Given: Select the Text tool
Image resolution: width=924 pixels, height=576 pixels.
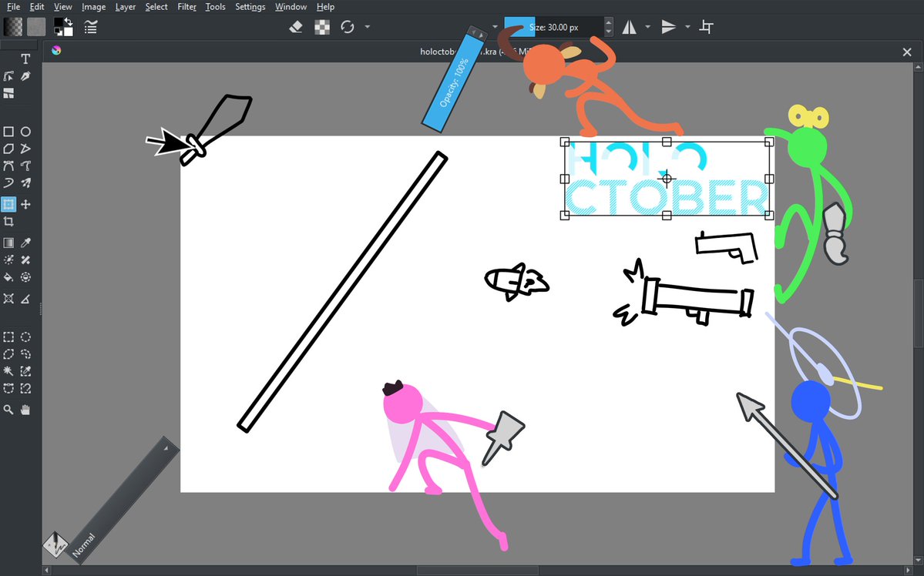Looking at the screenshot, I should point(25,59).
